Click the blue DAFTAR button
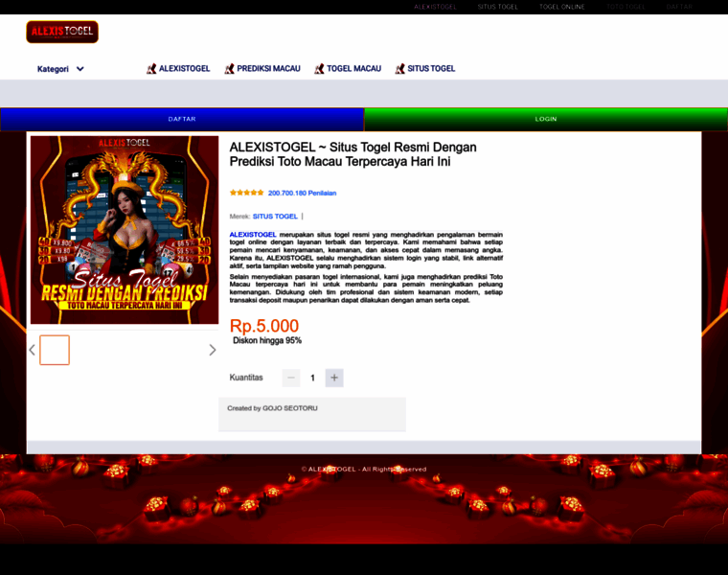 182,120
